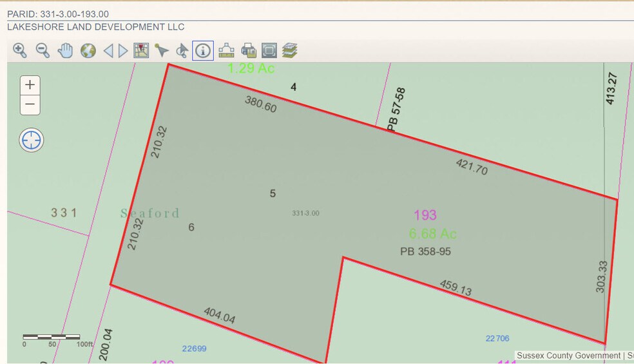Click lot number 5 label
This screenshot has height=364, width=634.
point(273,194)
